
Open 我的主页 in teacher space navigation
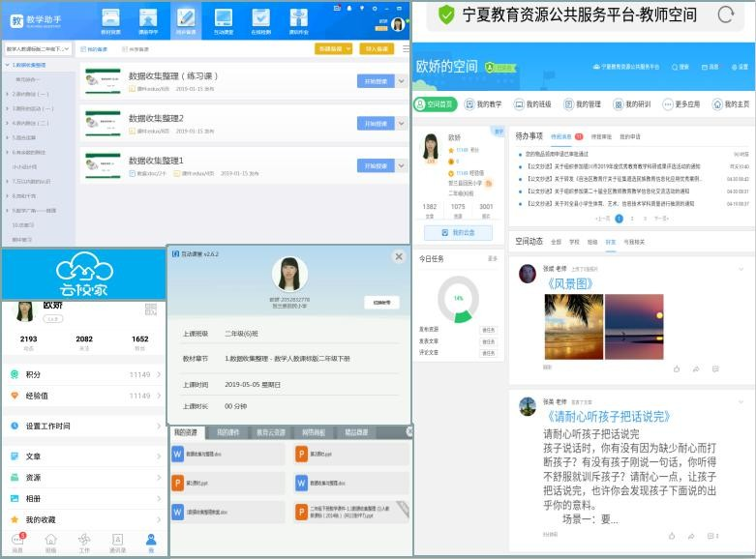[731, 104]
